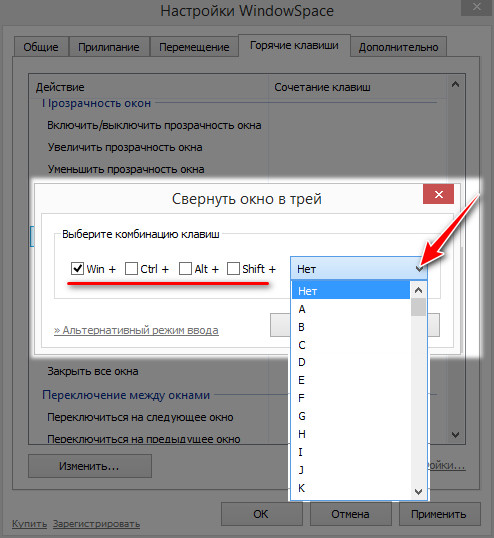Enable the Alt modifier checkbox
Image resolution: width=494 pixels, height=538 pixels.
[186, 269]
